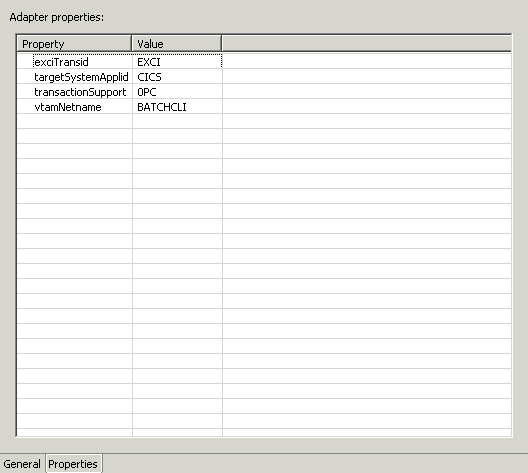Click the Value column header
The image size is (528, 473).
(177, 44)
